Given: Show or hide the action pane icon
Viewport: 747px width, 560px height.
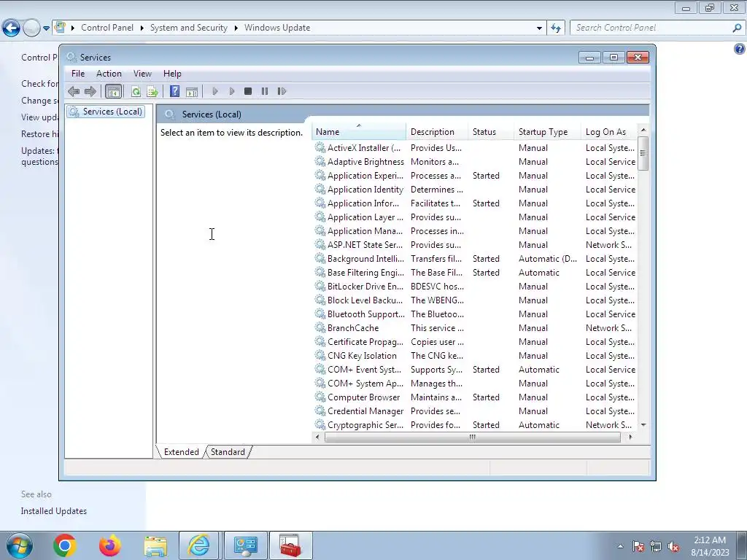Looking at the screenshot, I should tap(192, 91).
